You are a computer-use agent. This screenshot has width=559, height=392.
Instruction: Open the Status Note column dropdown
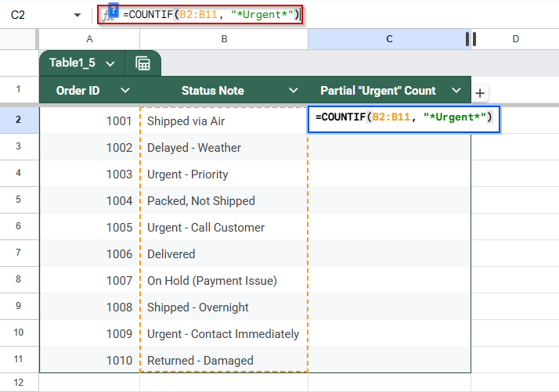coord(294,90)
